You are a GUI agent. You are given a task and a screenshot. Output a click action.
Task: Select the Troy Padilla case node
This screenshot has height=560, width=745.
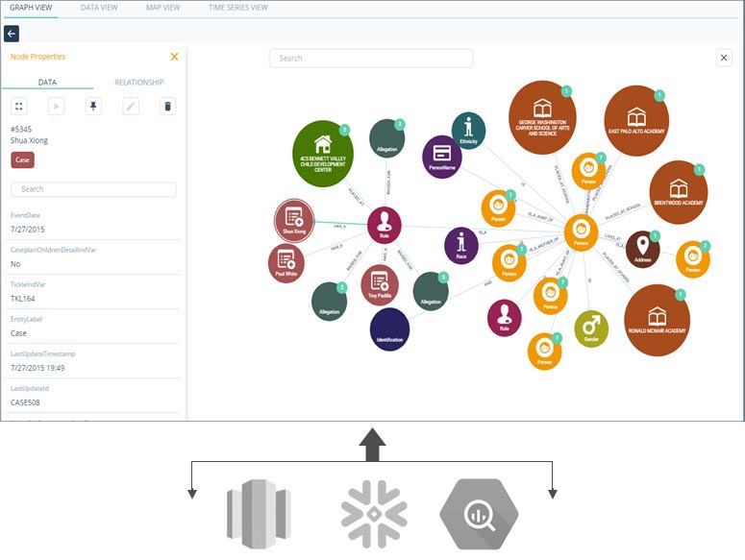pyautogui.click(x=380, y=285)
